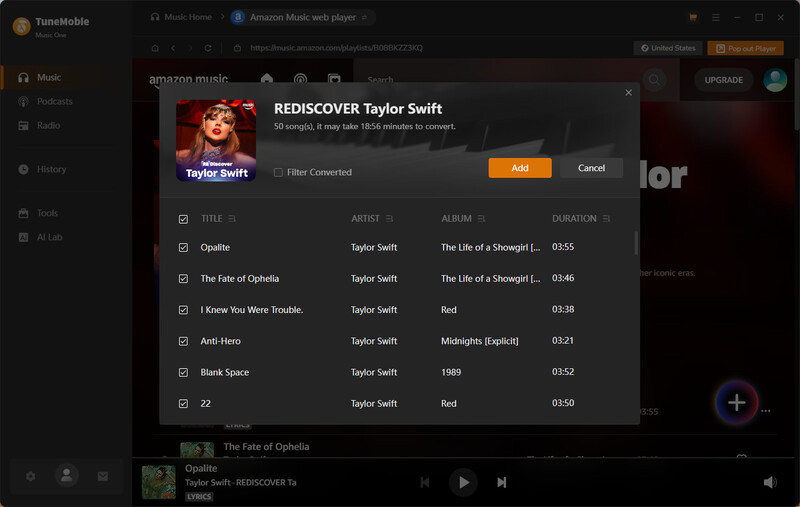Open the mail feedback icon
This screenshot has height=507, width=800.
(103, 476)
